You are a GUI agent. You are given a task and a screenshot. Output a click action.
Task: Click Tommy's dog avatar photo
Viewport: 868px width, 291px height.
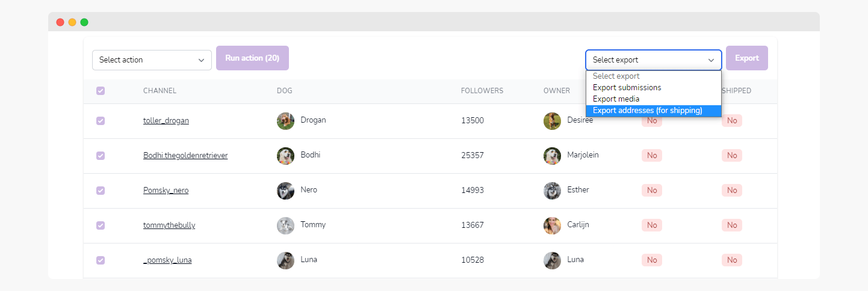click(x=285, y=225)
